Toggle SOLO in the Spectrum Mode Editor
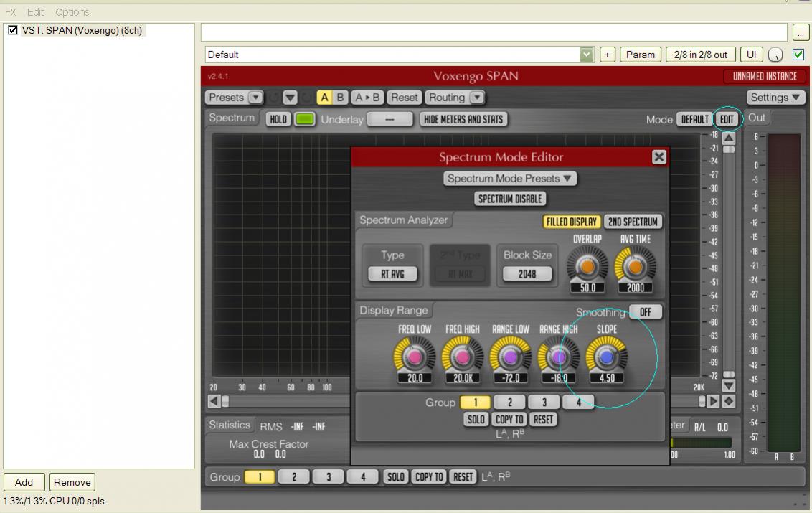Viewport: 812px width, 513px height. (476, 419)
